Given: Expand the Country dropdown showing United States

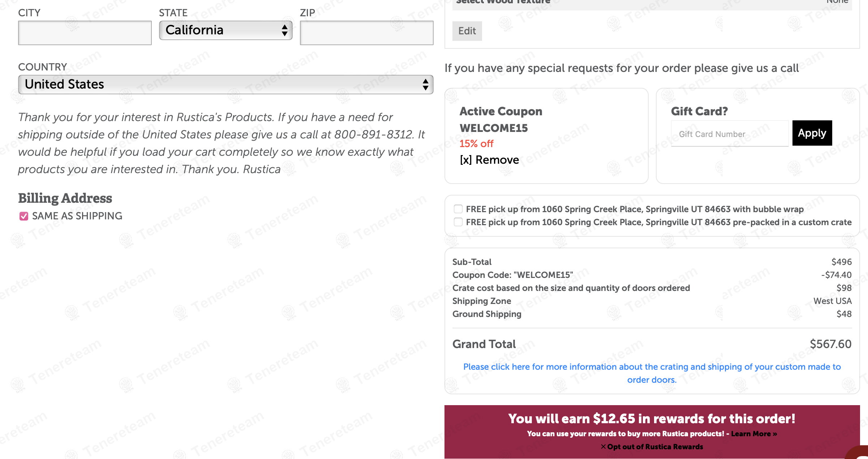Looking at the screenshot, I should pos(225,85).
